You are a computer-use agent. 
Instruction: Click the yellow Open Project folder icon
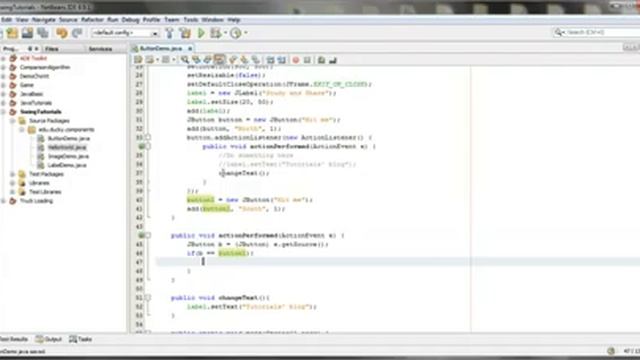click(12, 33)
